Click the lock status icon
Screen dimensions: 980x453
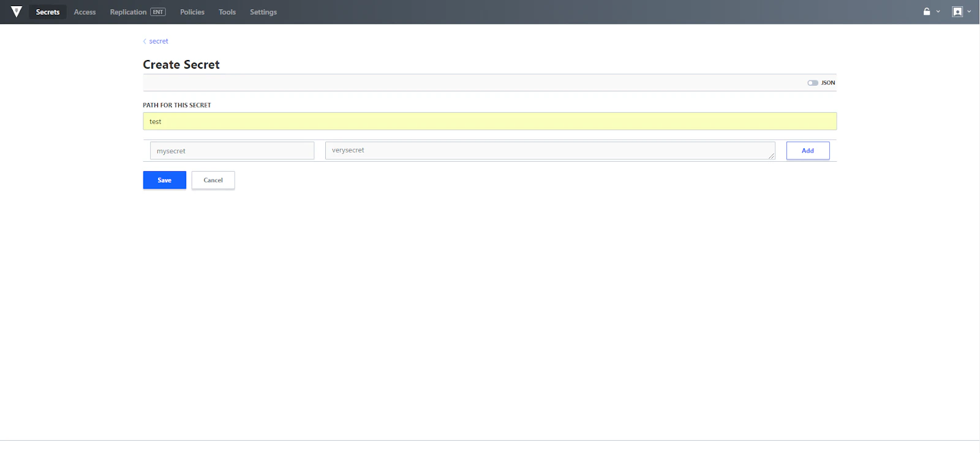[x=927, y=12]
